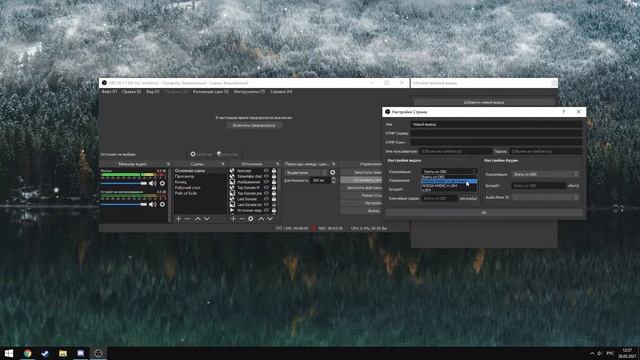The image size is (640, 360).
Task: Open source properties gear icon
Action: [x=251, y=219]
